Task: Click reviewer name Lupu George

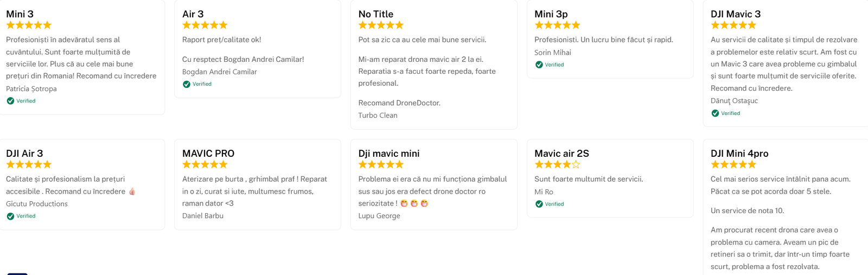Action: (x=379, y=216)
